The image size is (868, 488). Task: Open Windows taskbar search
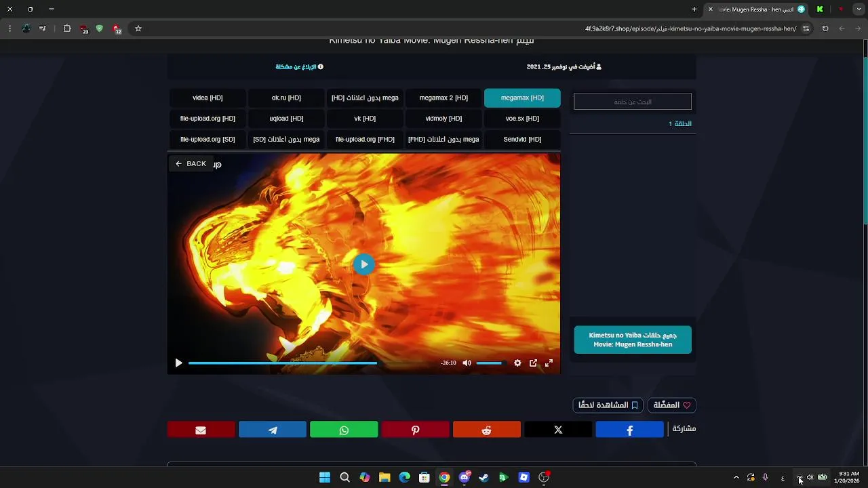pyautogui.click(x=344, y=477)
